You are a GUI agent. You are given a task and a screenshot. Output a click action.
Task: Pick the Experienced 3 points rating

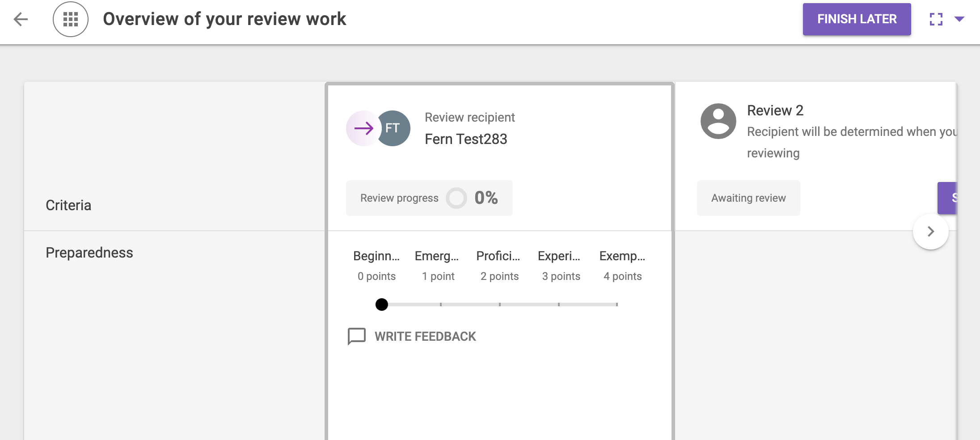(561, 265)
